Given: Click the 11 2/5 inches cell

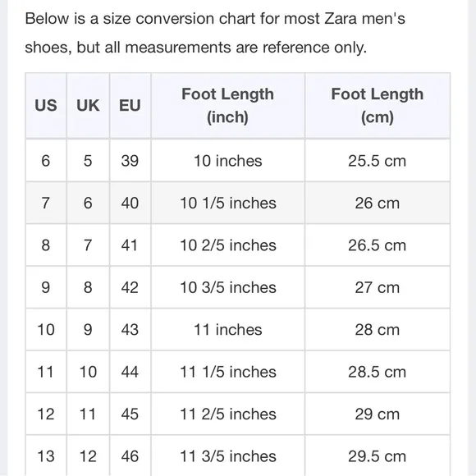Looking at the screenshot, I should [x=227, y=414].
